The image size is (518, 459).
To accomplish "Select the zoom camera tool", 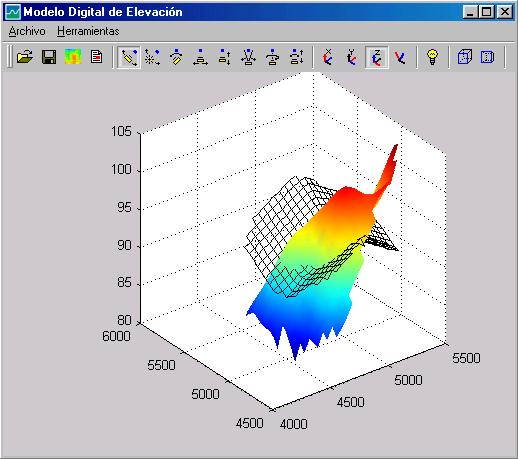I will pos(249,57).
